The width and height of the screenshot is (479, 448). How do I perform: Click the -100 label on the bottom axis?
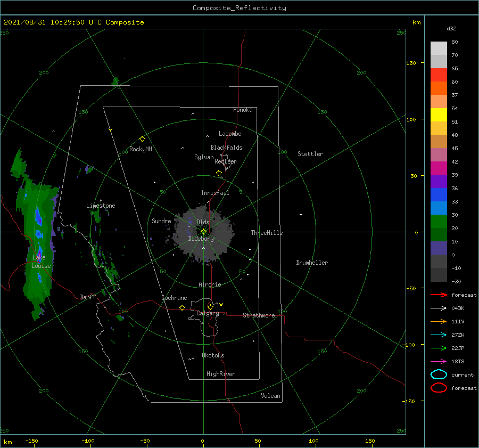[x=88, y=441]
